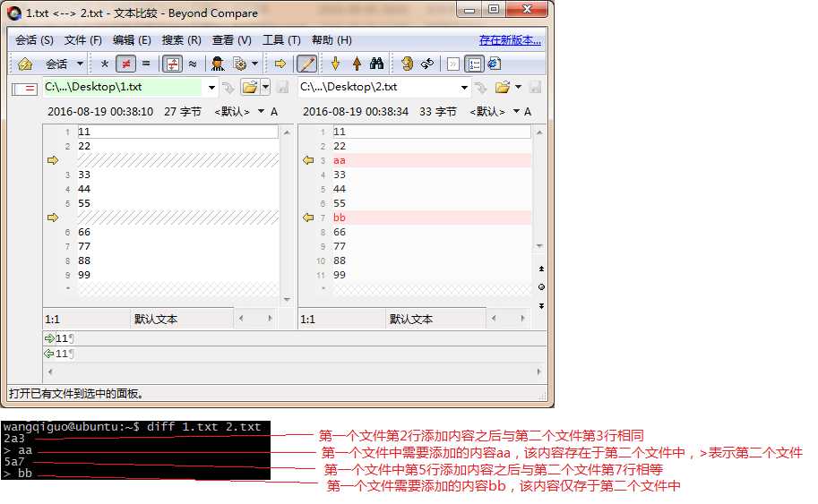Click the reload files icon

coord(427,64)
